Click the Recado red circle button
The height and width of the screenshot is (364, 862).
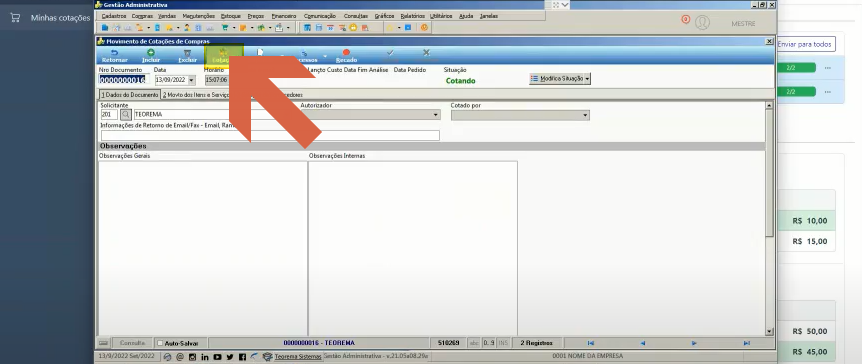click(x=346, y=56)
